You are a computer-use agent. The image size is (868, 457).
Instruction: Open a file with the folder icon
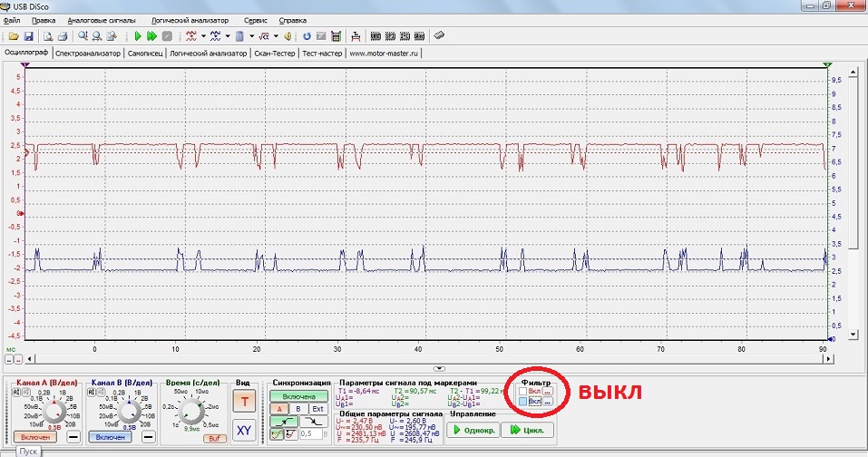14,36
